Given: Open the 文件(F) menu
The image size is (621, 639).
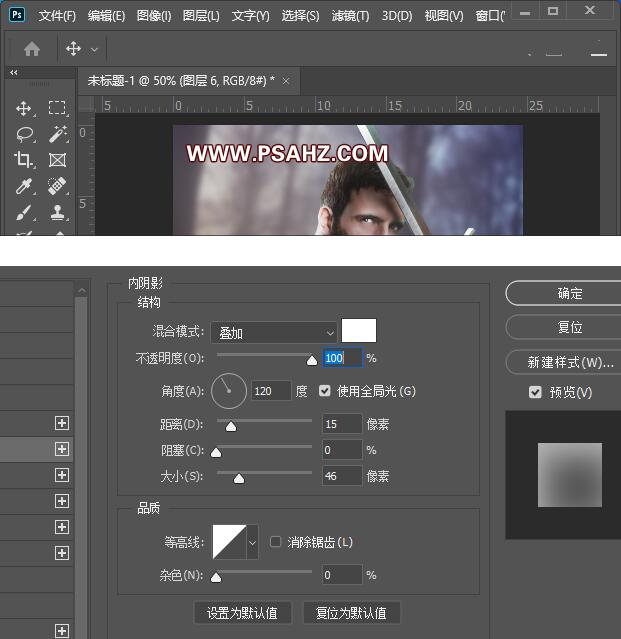Looking at the screenshot, I should click(x=57, y=16).
